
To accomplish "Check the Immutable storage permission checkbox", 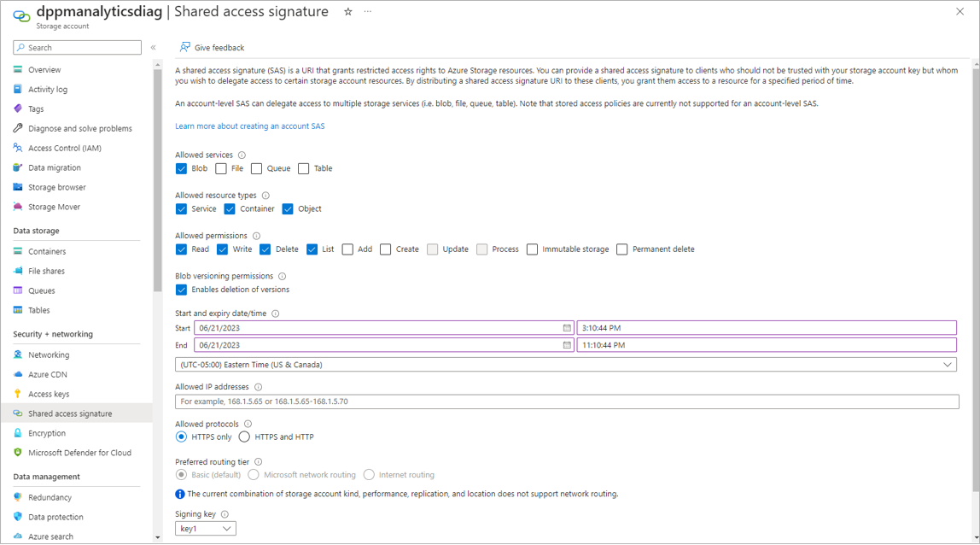I will (x=532, y=249).
